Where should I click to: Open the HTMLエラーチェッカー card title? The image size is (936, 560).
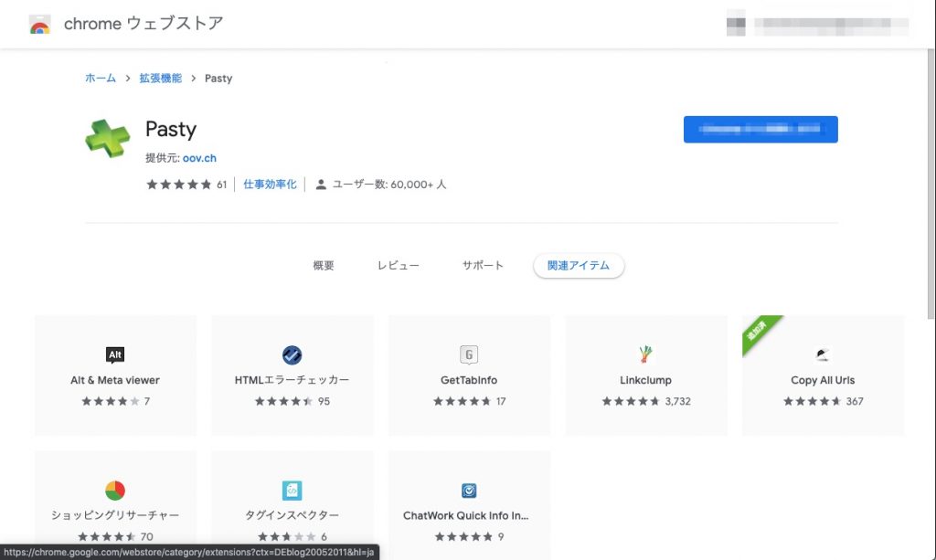pos(292,380)
